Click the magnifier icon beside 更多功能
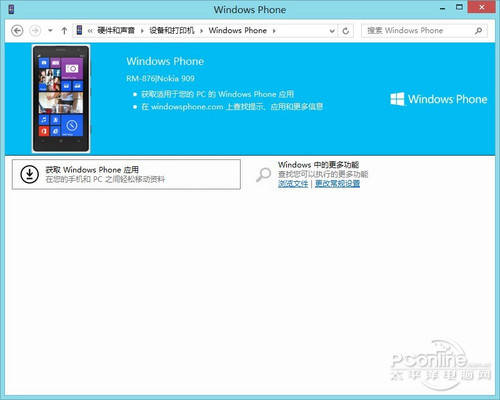 (264, 174)
